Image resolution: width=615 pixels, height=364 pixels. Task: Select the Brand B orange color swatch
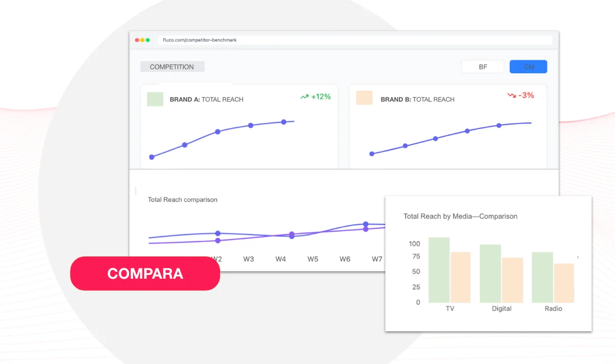[364, 98]
